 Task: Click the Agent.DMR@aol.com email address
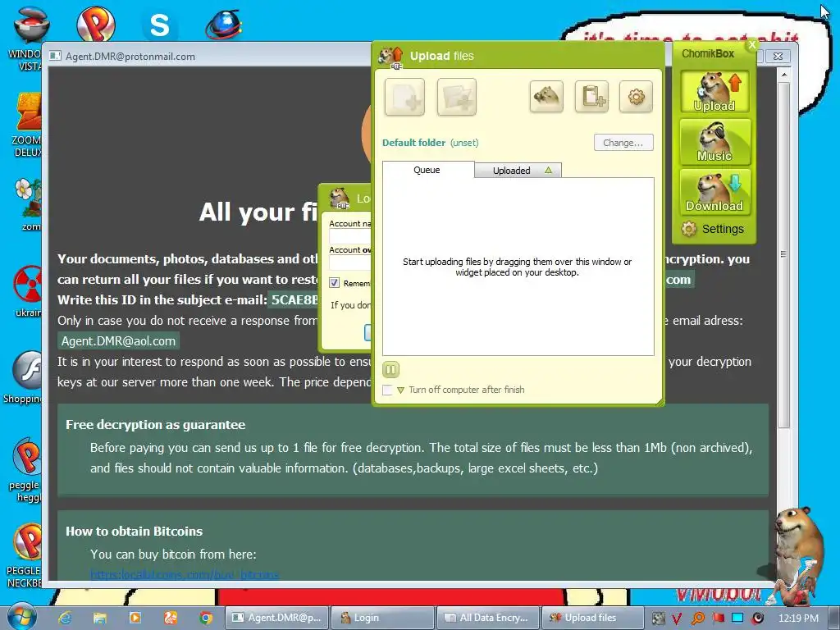pyautogui.click(x=118, y=340)
